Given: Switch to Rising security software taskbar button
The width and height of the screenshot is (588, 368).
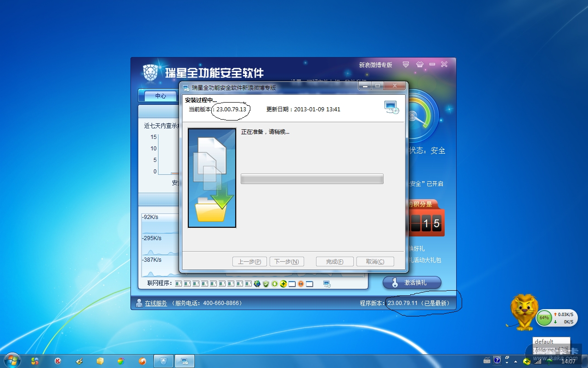Looking at the screenshot, I should 163,361.
